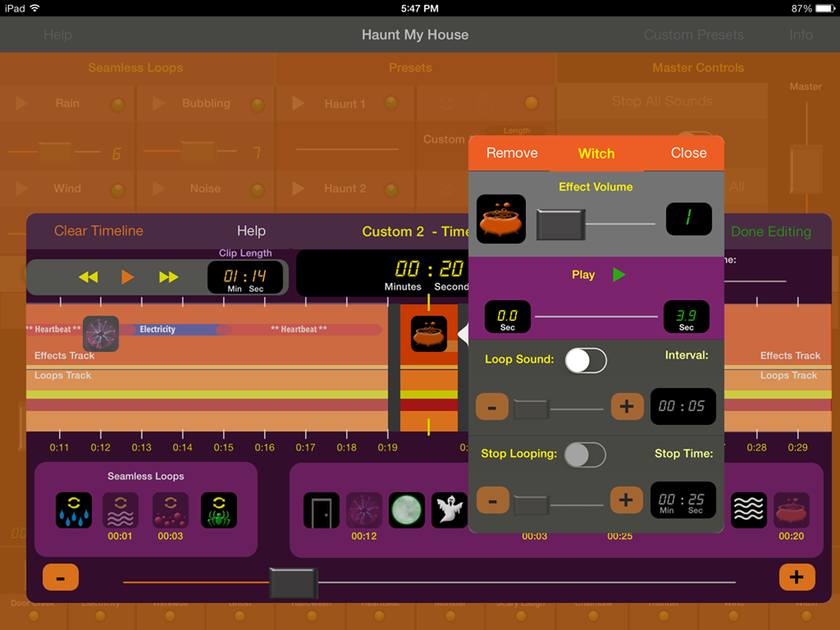Decrease the loop Interval with minus
This screenshot has width=840, height=630.
tap(492, 407)
